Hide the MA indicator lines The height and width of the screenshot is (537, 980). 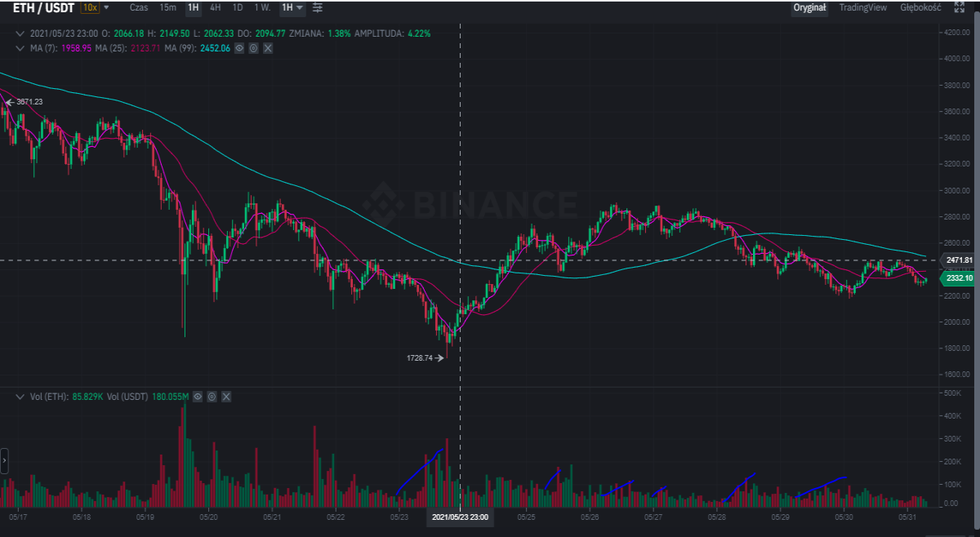click(x=239, y=48)
